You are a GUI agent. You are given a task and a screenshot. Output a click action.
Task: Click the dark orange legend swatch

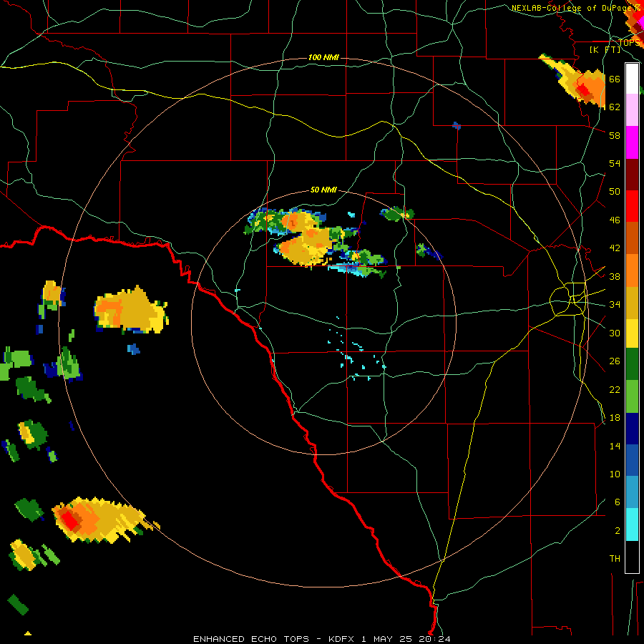[632, 238]
